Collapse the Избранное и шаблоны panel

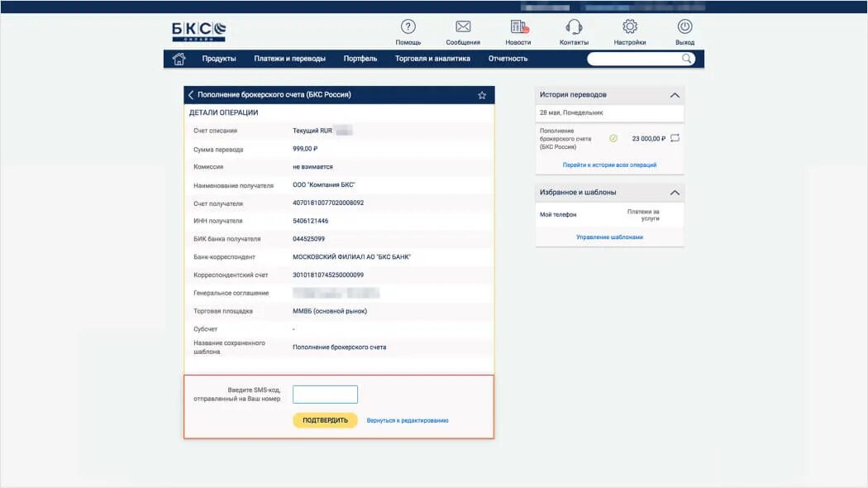pyautogui.click(x=675, y=193)
